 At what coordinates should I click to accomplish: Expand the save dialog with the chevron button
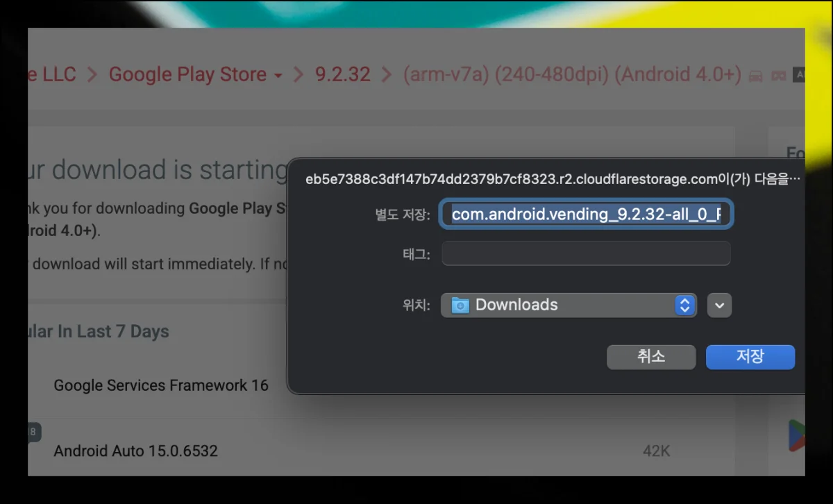pyautogui.click(x=720, y=305)
